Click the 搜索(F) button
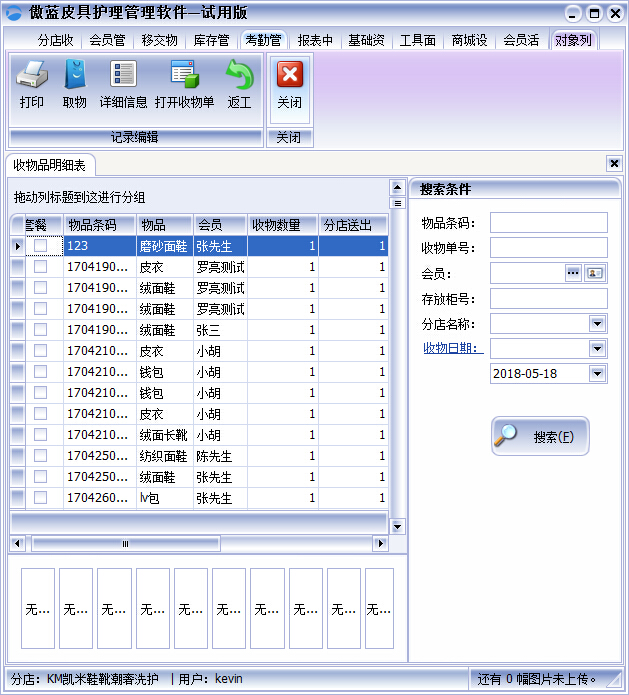Image resolution: width=629 pixels, height=695 pixels. (x=540, y=437)
